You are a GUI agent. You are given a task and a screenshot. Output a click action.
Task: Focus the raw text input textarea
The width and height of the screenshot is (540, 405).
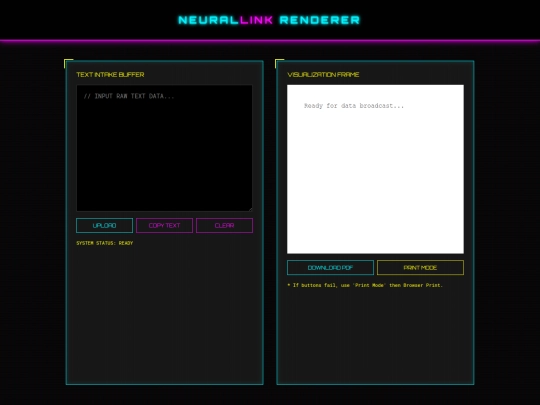[164, 148]
